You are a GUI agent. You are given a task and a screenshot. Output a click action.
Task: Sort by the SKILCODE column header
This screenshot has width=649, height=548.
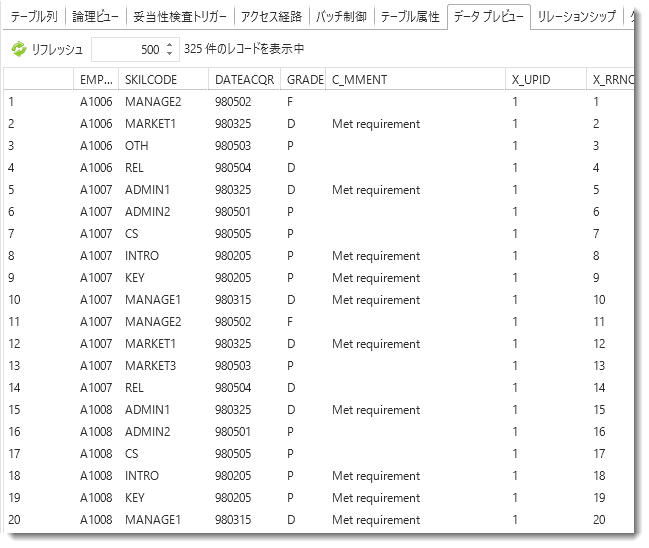coord(163,79)
